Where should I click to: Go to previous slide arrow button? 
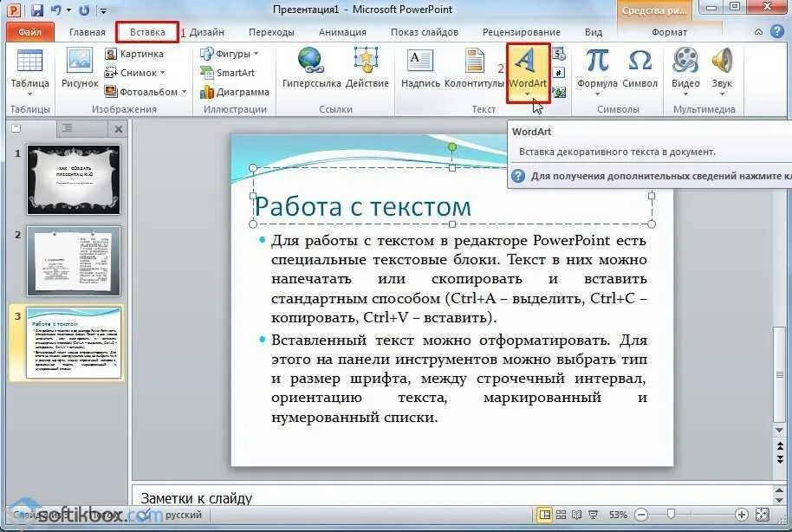click(x=781, y=446)
